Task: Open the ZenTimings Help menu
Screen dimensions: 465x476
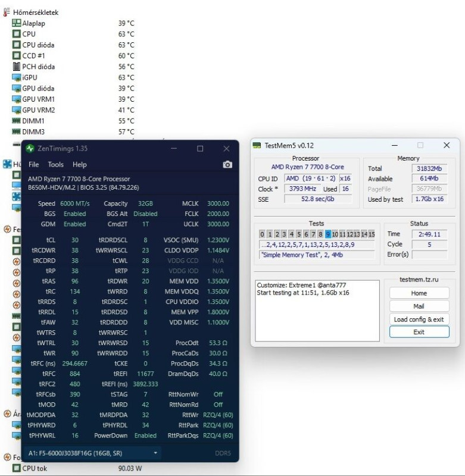Action: coord(80,165)
